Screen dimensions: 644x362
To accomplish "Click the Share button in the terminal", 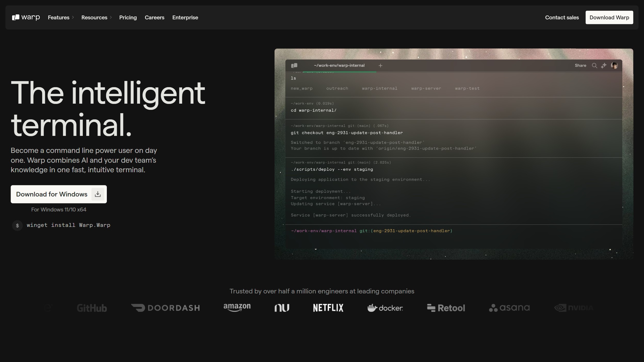I will tap(580, 65).
